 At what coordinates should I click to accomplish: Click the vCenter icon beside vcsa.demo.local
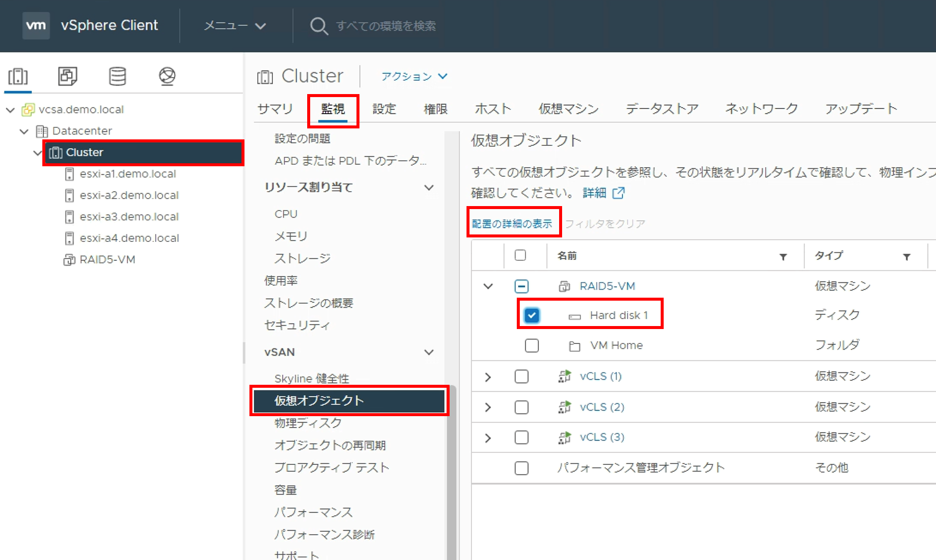click(x=28, y=110)
